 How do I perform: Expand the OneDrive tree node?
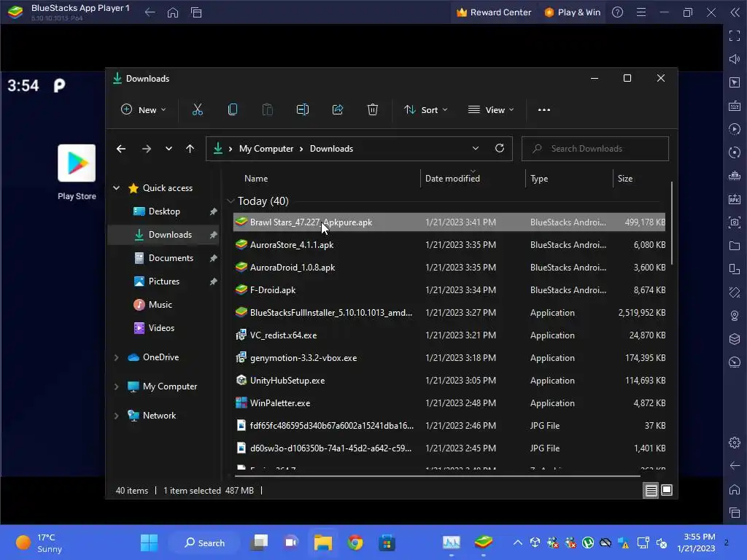(x=116, y=357)
